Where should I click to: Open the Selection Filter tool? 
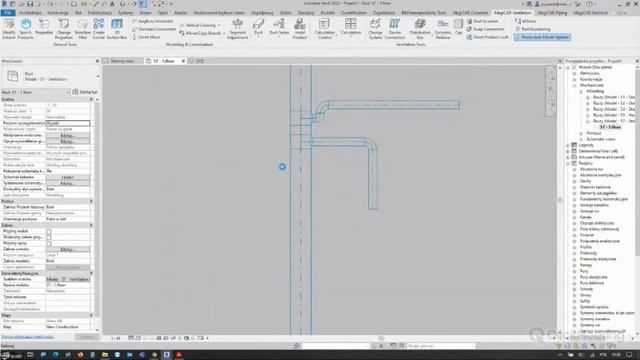(82, 29)
